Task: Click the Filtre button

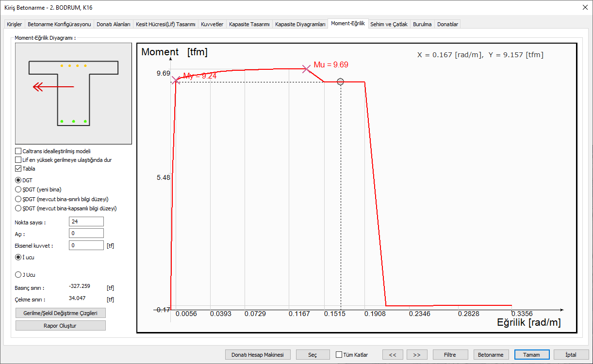Action: coord(450,355)
